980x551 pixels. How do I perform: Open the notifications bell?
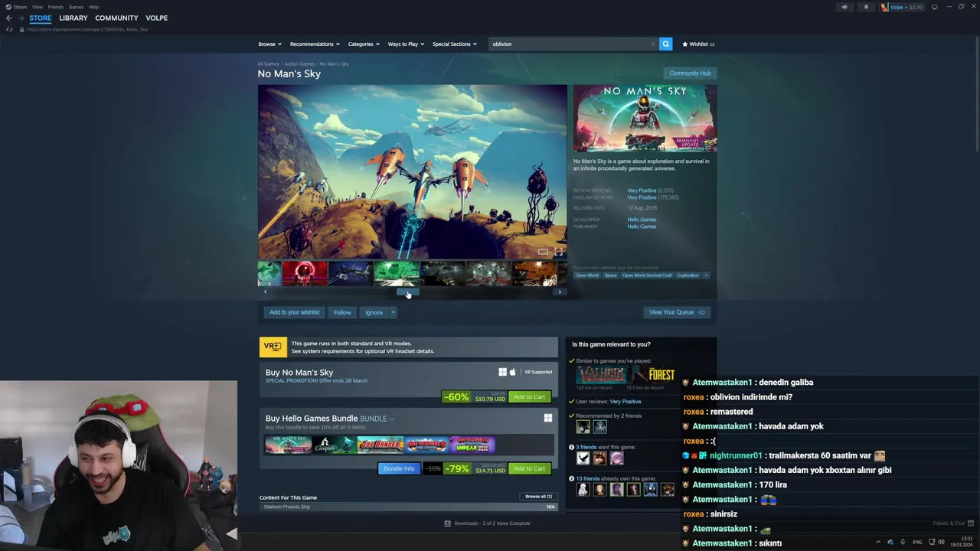pyautogui.click(x=866, y=7)
